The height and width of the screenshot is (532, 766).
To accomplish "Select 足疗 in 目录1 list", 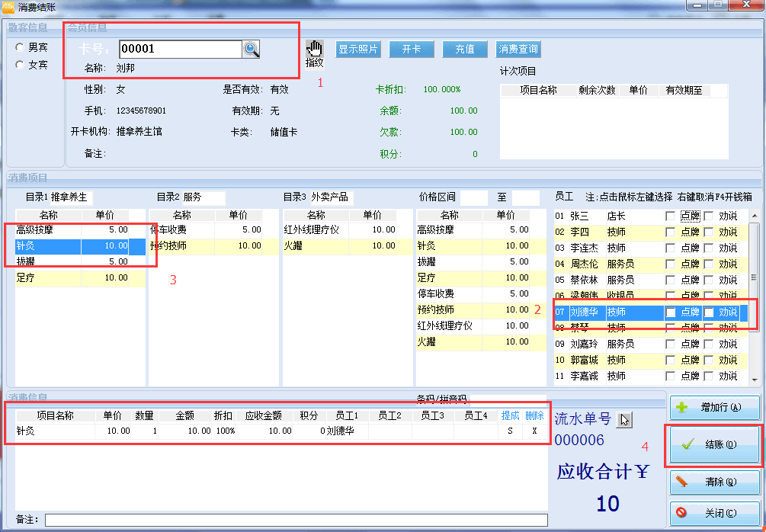I will tap(80, 278).
